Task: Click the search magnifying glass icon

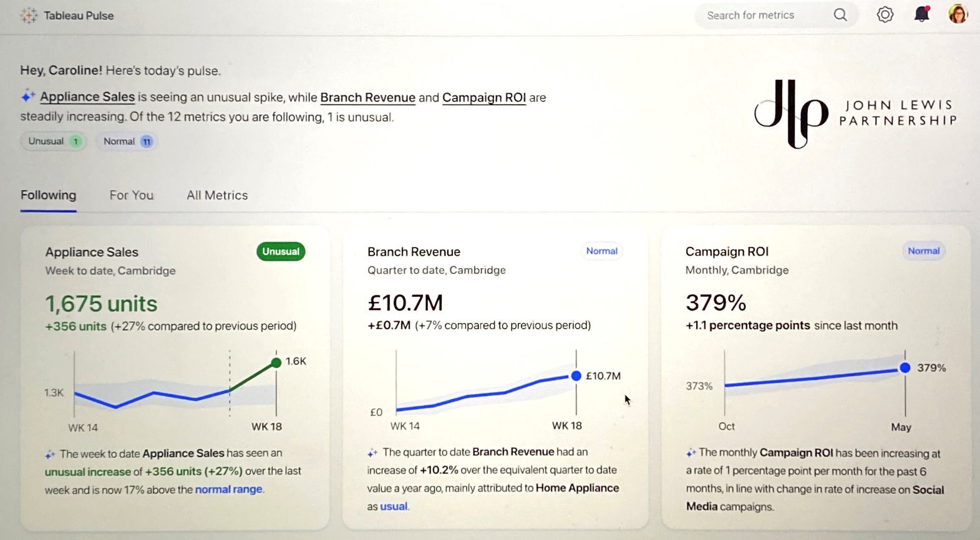Action: [x=840, y=15]
